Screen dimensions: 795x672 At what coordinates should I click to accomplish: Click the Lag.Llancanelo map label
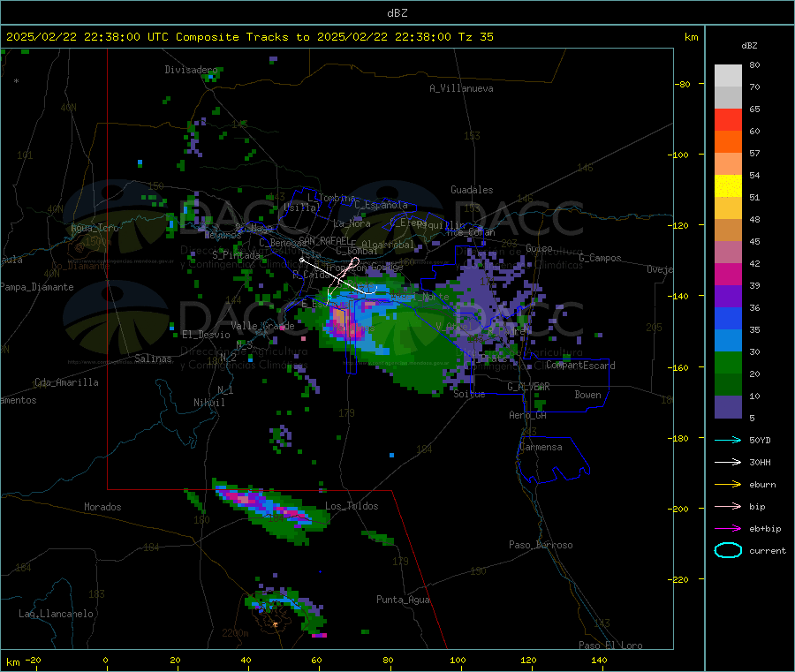point(56,615)
